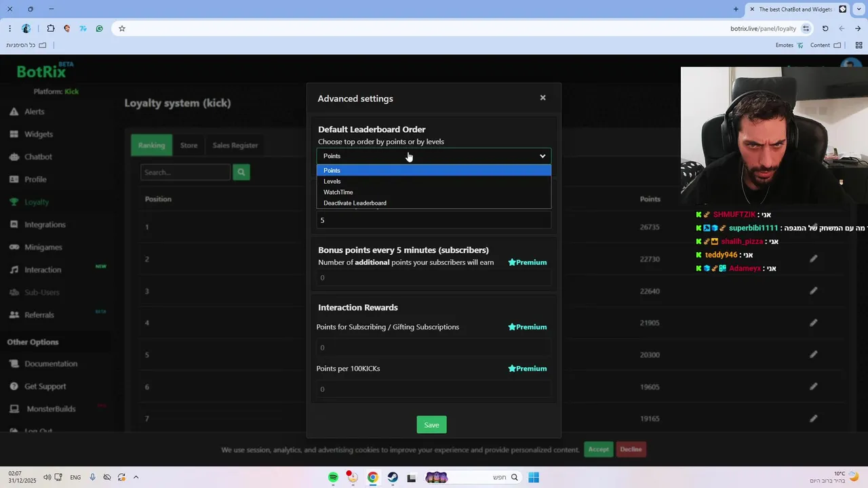
Task: Click subscriber bonus points input field
Action: click(x=434, y=277)
